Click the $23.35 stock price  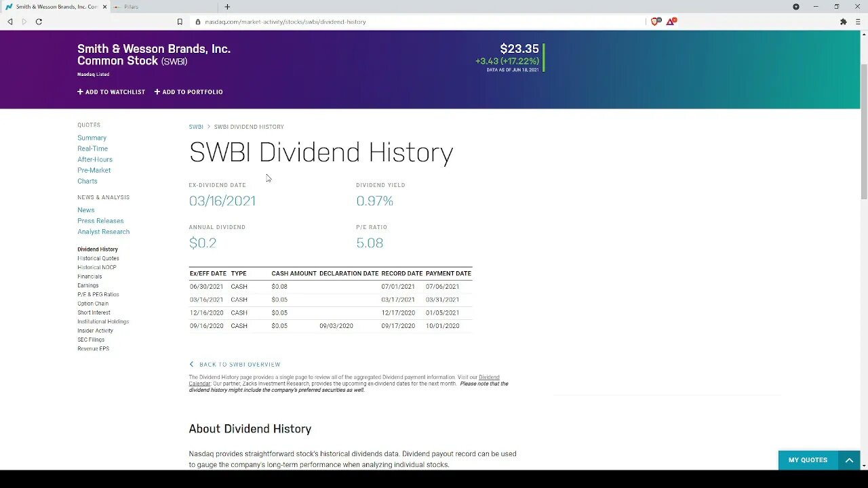[519, 49]
